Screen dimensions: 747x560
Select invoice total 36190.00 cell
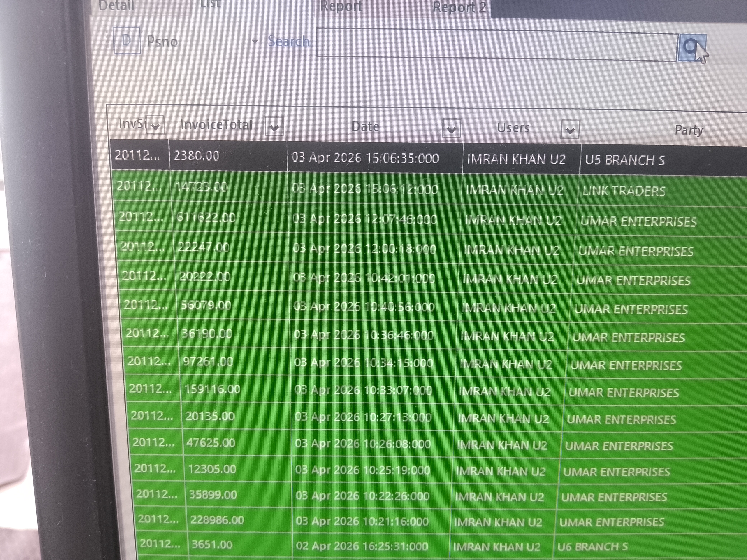[234, 334]
